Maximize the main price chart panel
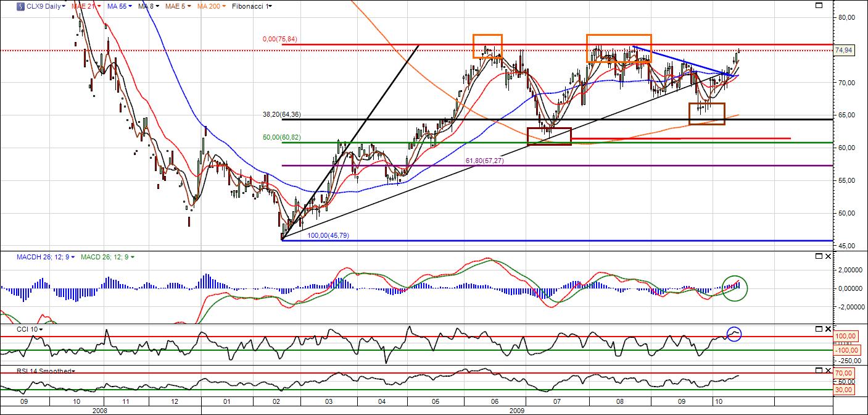Screen dimensions: 868x415 click(819, 6)
